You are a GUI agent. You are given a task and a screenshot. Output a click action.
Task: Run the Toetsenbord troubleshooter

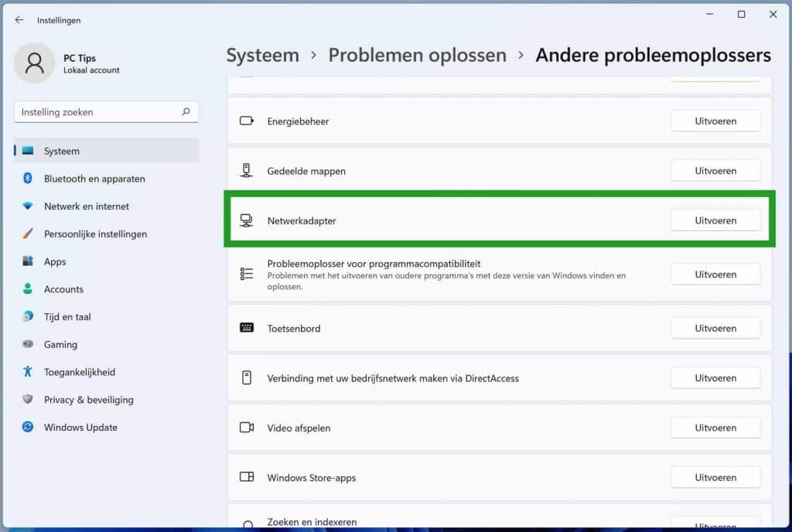pos(715,328)
